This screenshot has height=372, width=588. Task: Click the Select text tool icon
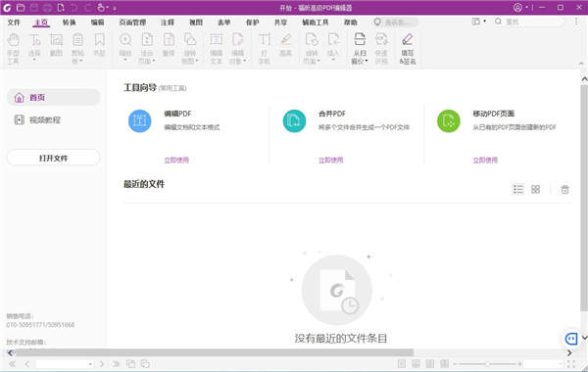pyautogui.click(x=34, y=40)
